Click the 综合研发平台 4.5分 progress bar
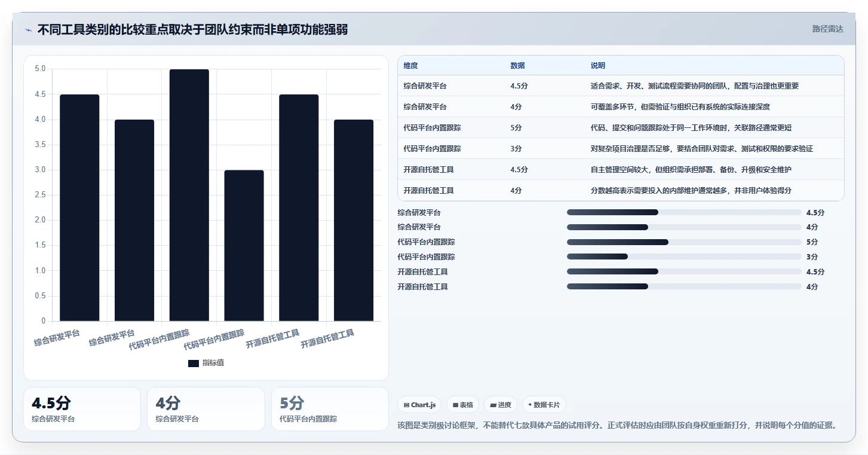The height and width of the screenshot is (455, 868). [x=684, y=212]
